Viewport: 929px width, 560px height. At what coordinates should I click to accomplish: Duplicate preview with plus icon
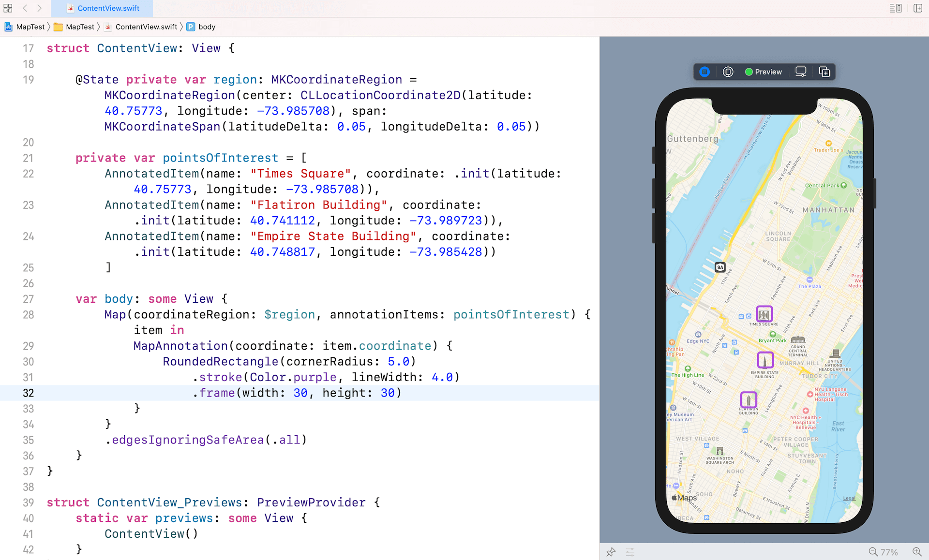coord(824,72)
